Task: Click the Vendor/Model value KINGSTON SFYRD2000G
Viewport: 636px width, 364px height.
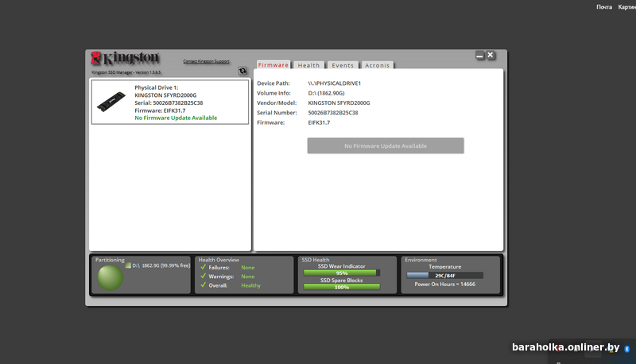Action: click(339, 103)
